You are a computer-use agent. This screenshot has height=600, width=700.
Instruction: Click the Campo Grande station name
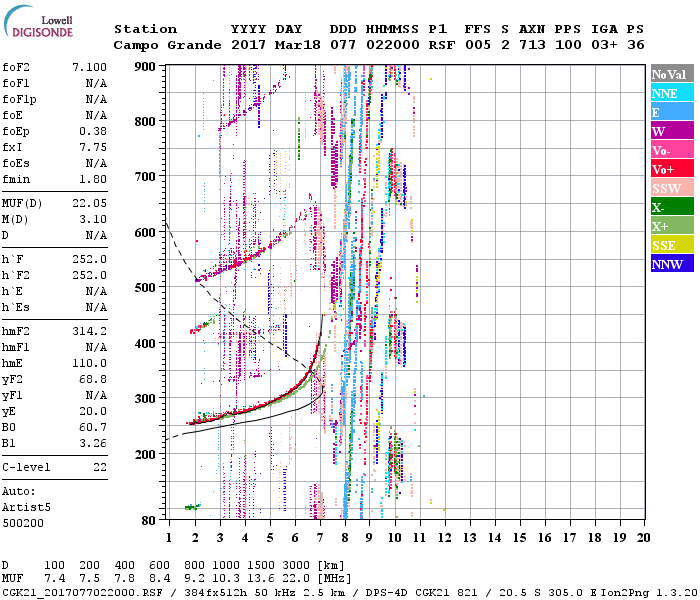coord(167,45)
